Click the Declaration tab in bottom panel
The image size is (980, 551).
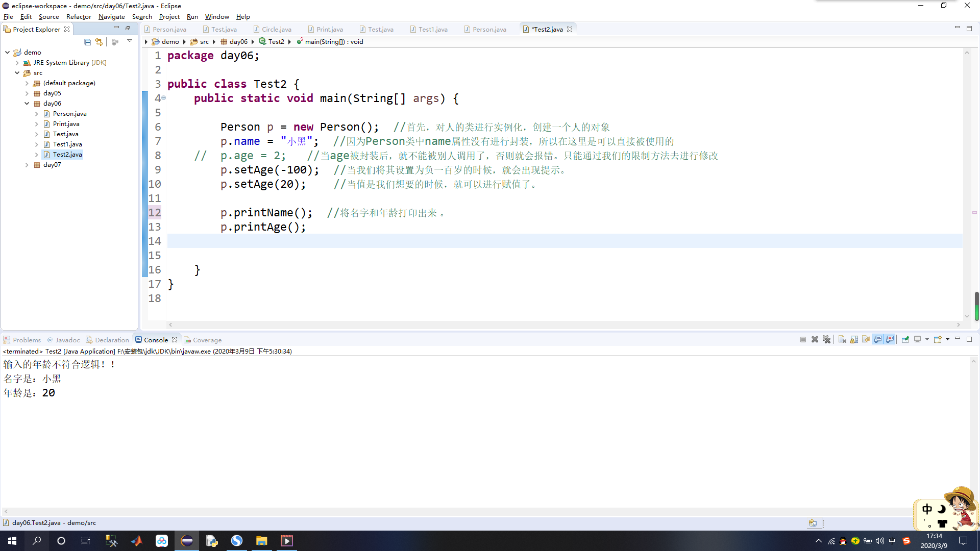(112, 340)
